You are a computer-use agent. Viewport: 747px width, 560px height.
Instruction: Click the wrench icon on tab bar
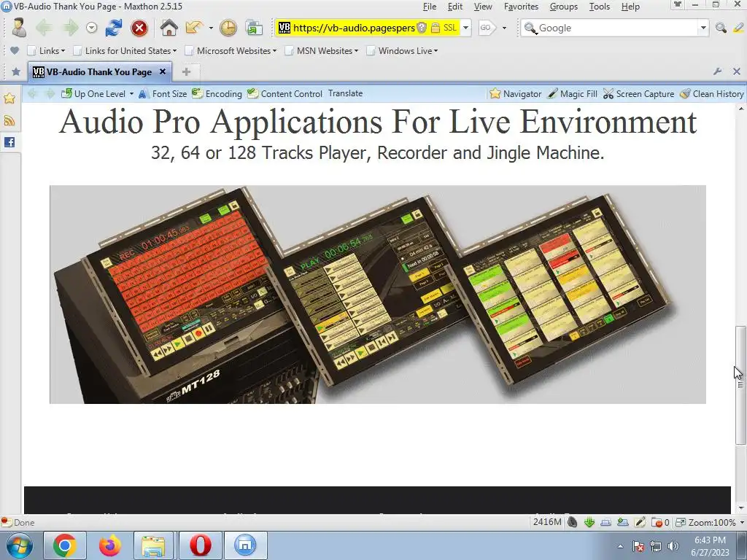point(718,71)
